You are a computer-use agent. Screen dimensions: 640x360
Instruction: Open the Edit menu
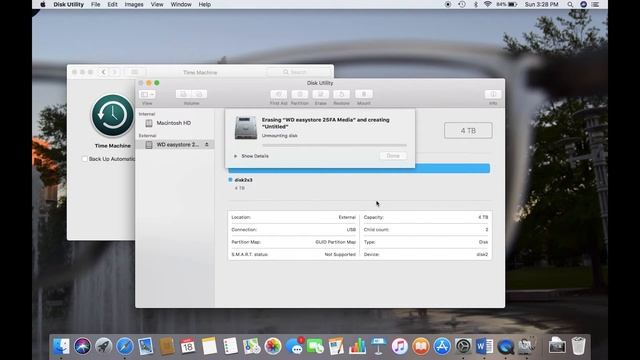pos(112,4)
